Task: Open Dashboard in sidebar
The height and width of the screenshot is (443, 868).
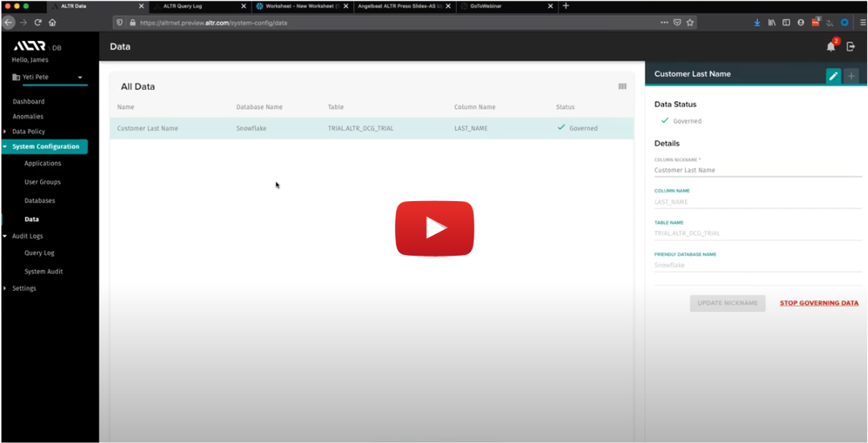Action: point(28,102)
